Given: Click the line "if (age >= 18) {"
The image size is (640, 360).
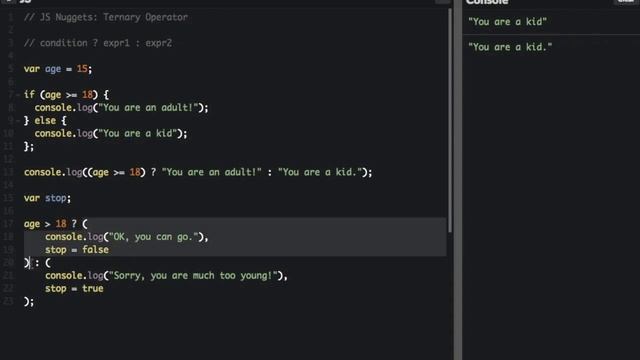Looking at the screenshot, I should (x=66, y=95).
